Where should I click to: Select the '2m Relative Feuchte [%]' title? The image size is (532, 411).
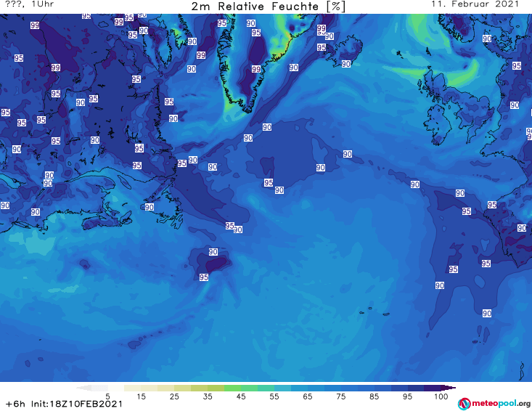pos(269,7)
